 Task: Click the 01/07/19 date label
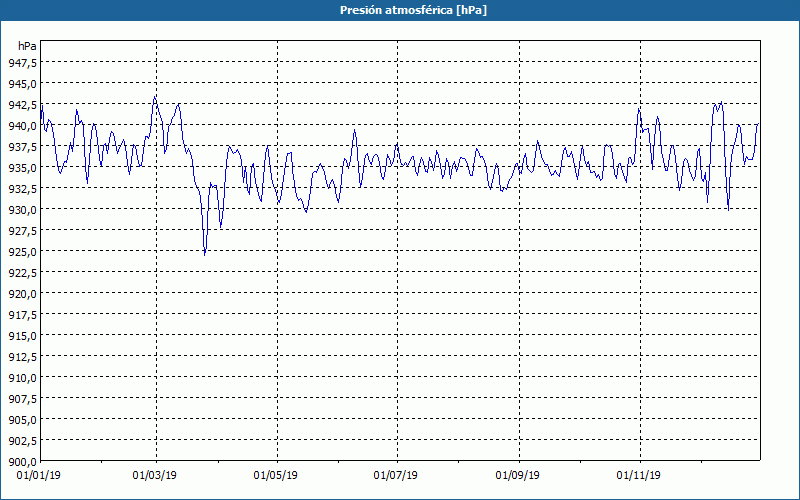[x=395, y=476]
